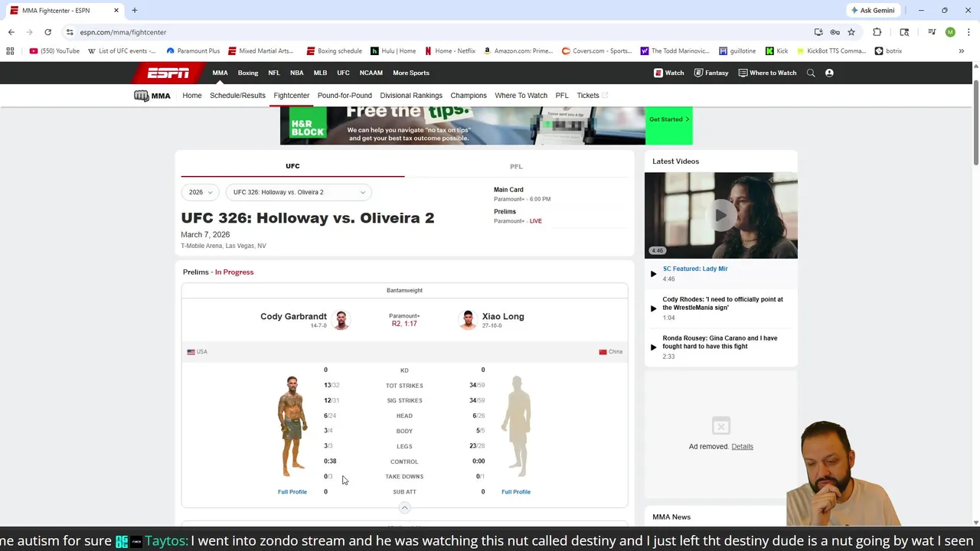Open the browser extensions puzzle icon

pos(877,32)
